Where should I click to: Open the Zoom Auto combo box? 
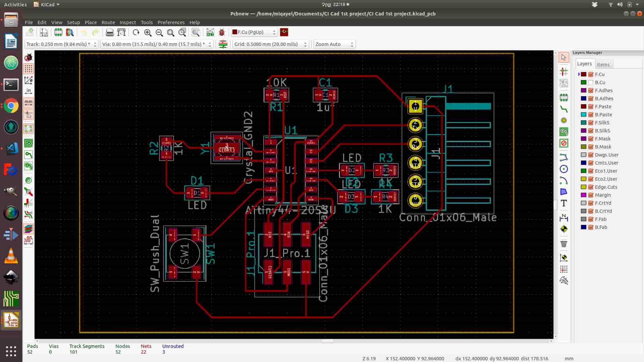pyautogui.click(x=334, y=44)
